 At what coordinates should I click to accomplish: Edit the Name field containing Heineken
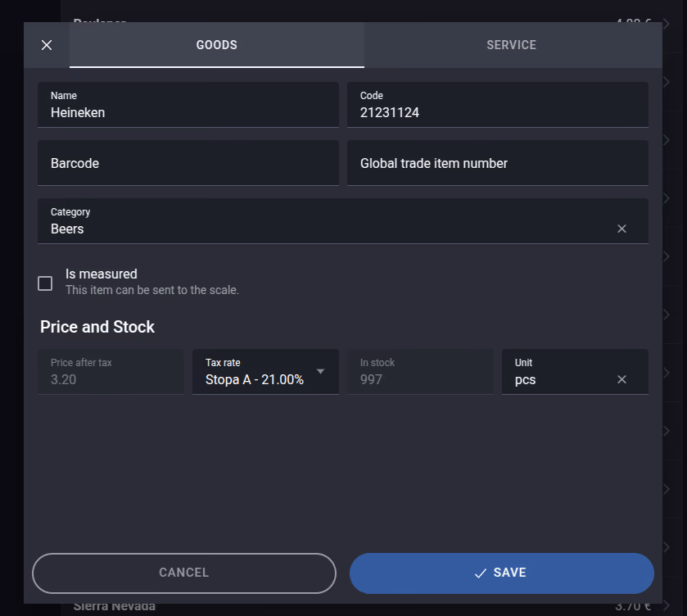pos(188,105)
